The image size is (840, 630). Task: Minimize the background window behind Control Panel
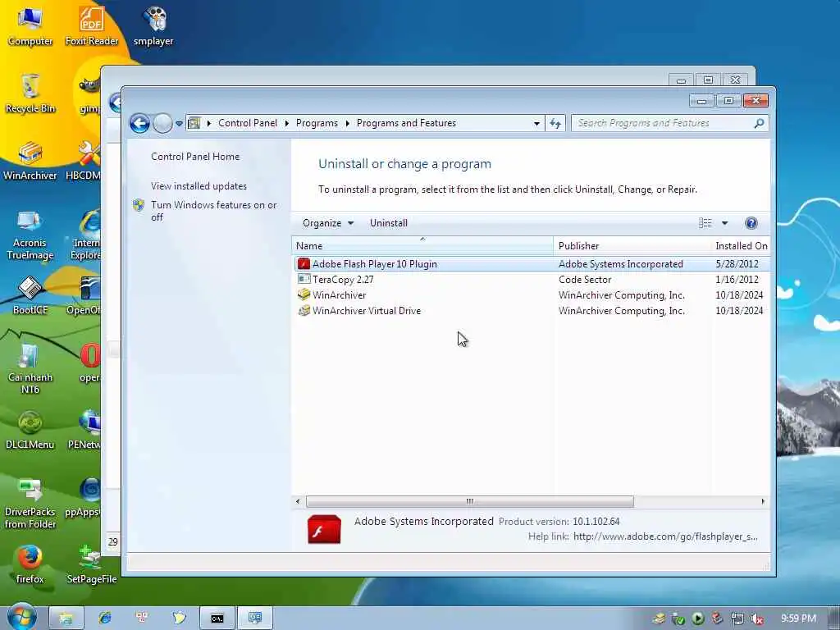click(681, 80)
